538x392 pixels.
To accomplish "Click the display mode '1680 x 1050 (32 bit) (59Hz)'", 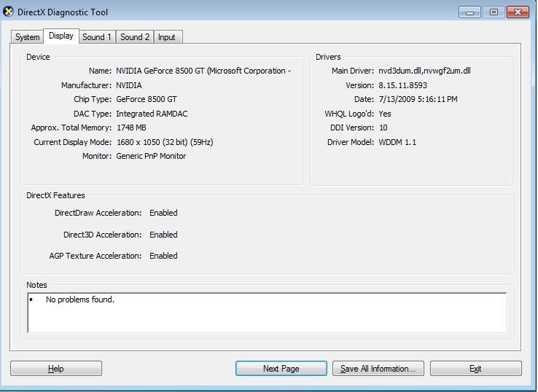I will click(x=165, y=142).
